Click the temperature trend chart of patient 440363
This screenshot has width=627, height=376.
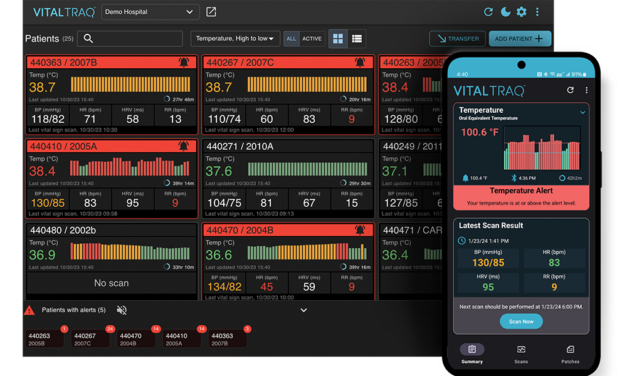[x=130, y=85]
